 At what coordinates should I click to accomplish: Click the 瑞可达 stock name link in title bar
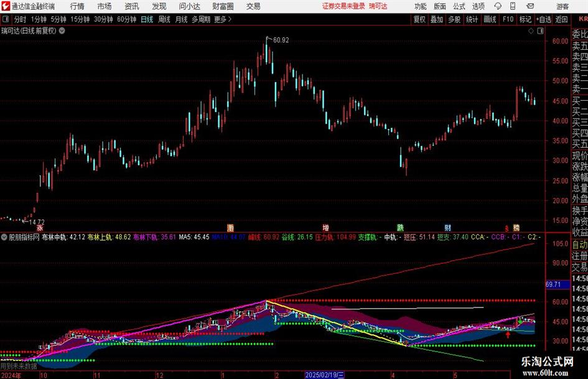pyautogui.click(x=378, y=6)
